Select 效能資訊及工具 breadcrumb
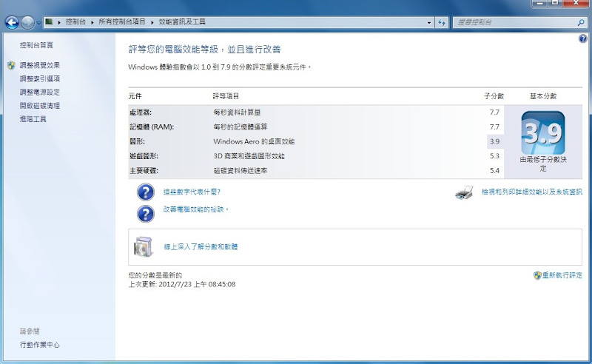This screenshot has height=364, width=592. [x=182, y=22]
